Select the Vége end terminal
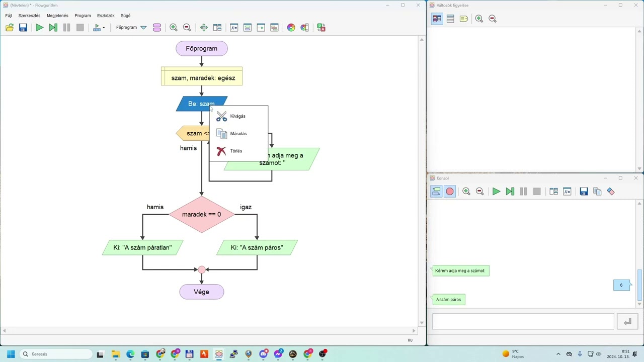The height and width of the screenshot is (362, 644). coord(202,292)
